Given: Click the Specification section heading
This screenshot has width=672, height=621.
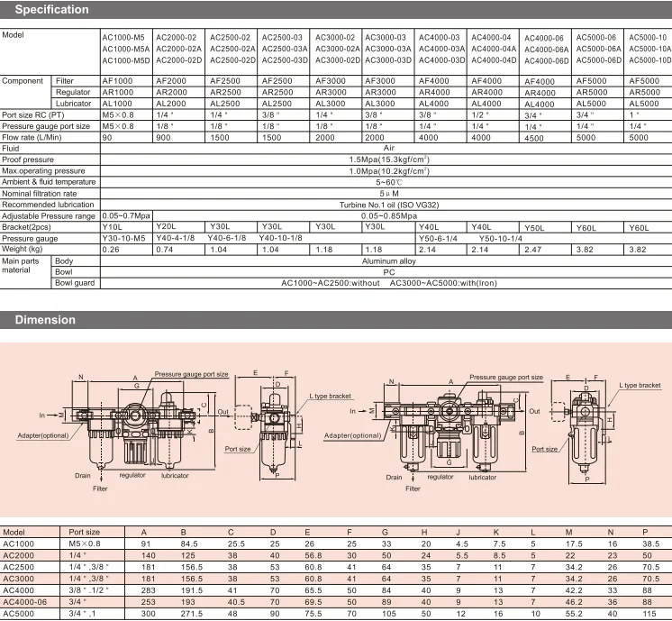Looking at the screenshot, I should 52,9.
